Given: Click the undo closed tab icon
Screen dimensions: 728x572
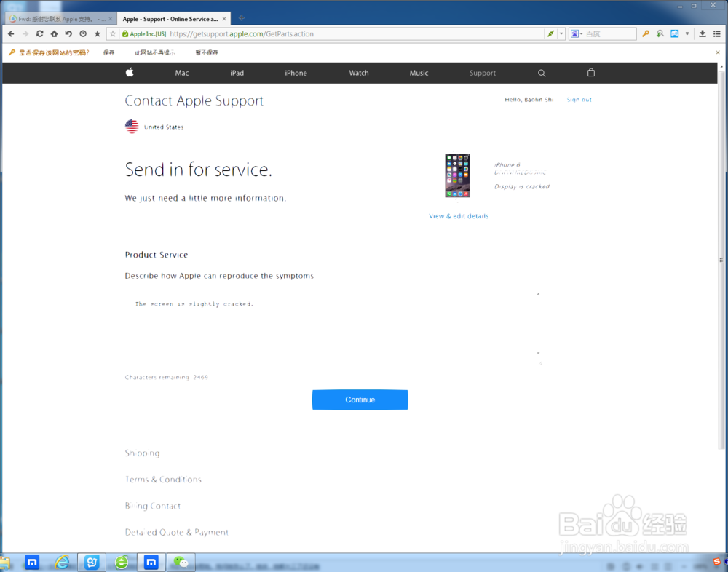Looking at the screenshot, I should (x=68, y=34).
